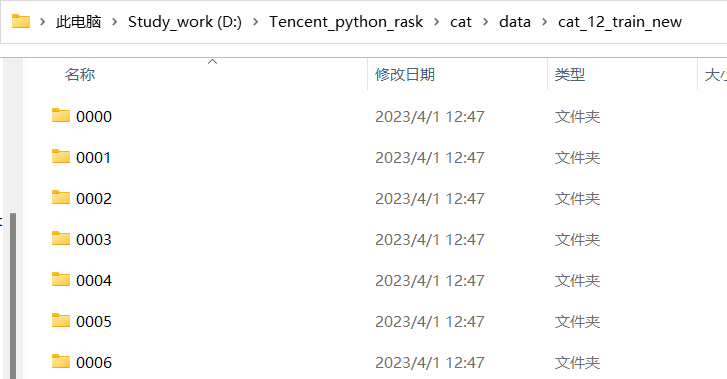Viewport: 727px width, 379px height.
Task: Go to Tencent_python_rask in address bar
Action: 346,22
